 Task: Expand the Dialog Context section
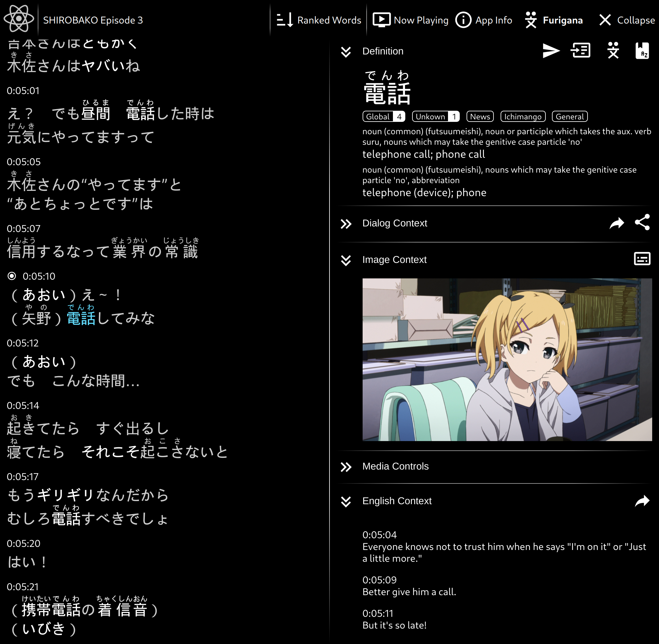pyautogui.click(x=346, y=224)
